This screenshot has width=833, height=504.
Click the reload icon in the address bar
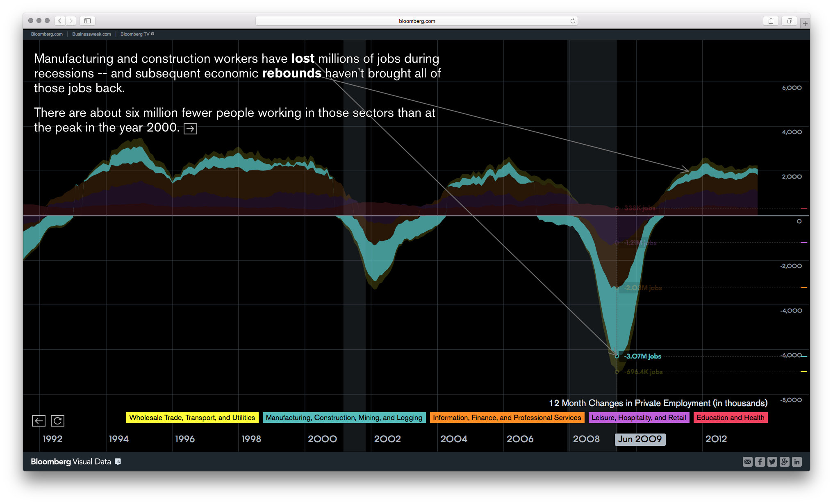point(572,21)
